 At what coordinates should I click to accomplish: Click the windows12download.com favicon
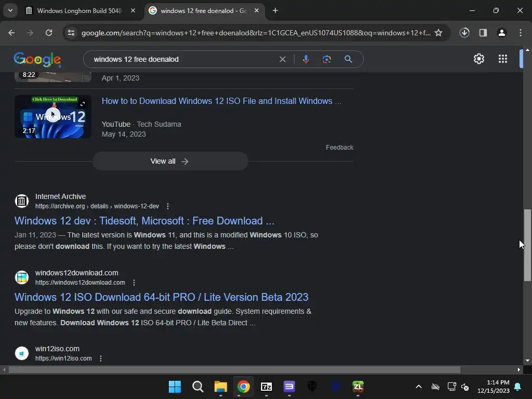pos(22,277)
